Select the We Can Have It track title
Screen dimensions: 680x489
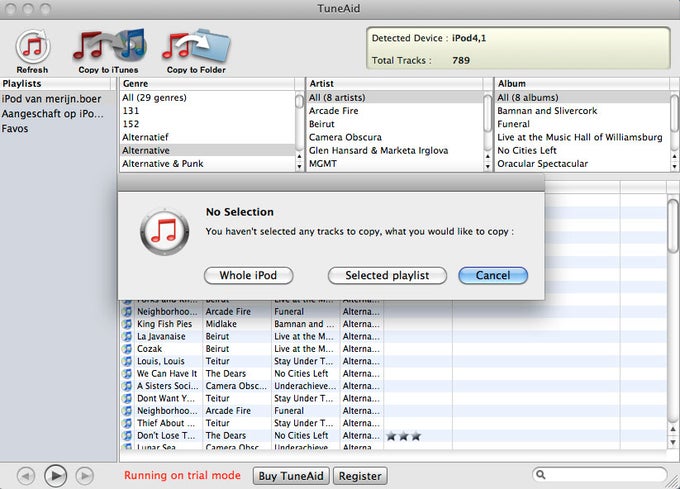click(167, 373)
